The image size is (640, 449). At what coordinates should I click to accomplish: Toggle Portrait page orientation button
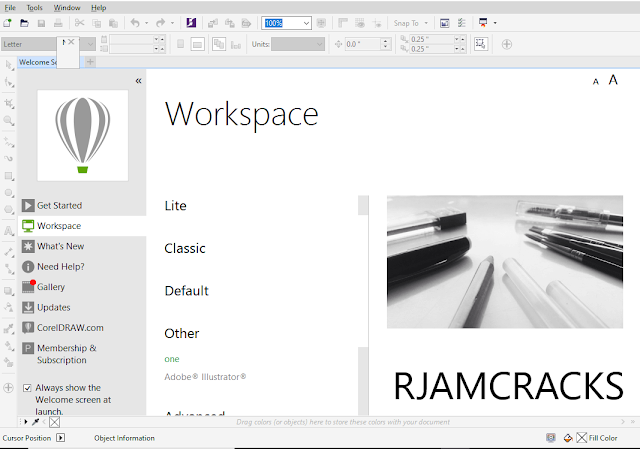click(180, 44)
